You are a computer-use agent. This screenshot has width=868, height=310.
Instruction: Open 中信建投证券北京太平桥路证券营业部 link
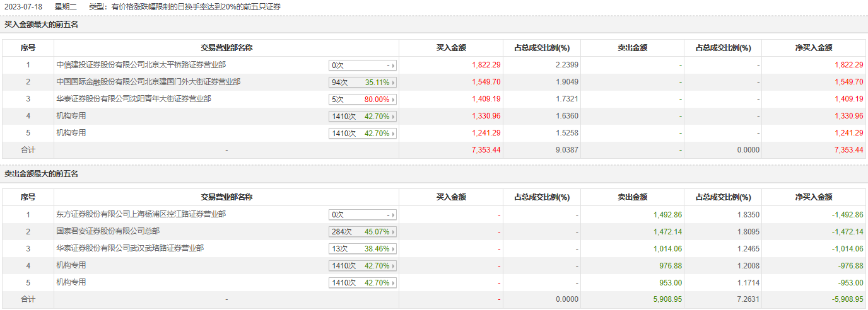[141, 65]
